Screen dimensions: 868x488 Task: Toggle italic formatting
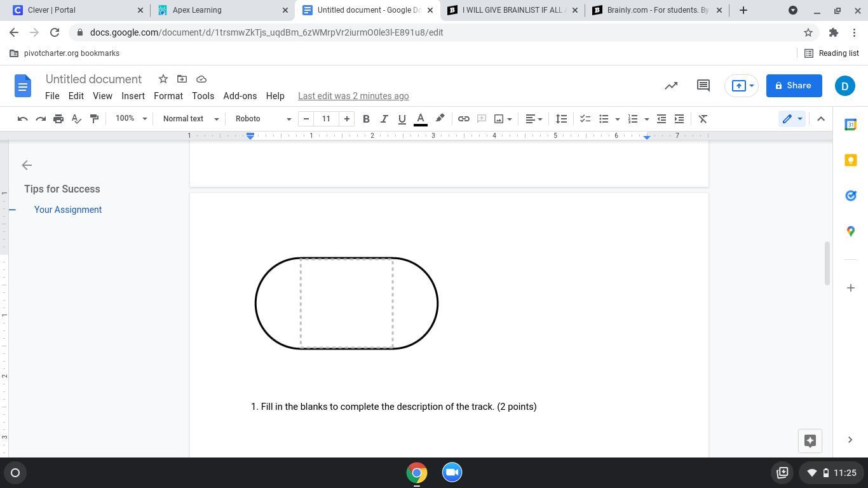[384, 119]
